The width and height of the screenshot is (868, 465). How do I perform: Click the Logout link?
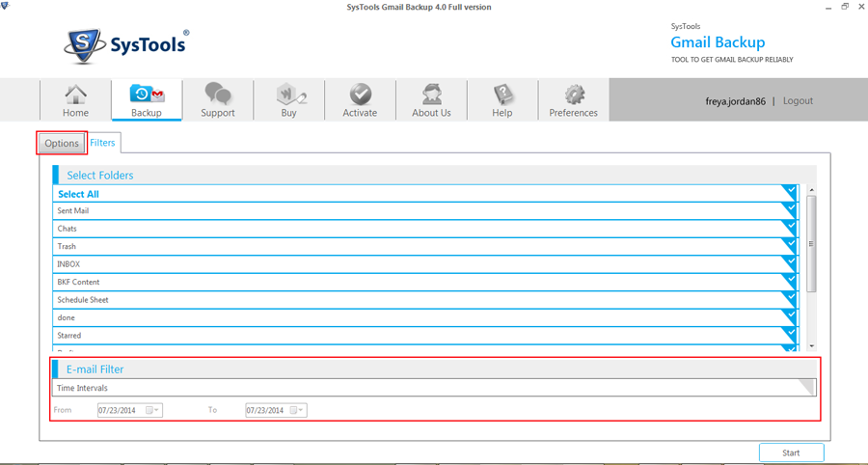tap(798, 100)
